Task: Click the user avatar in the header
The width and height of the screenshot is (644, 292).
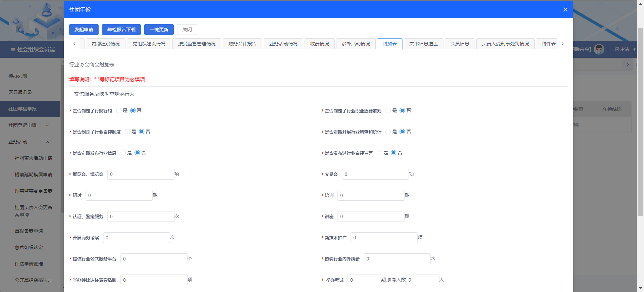Action: coord(599,49)
